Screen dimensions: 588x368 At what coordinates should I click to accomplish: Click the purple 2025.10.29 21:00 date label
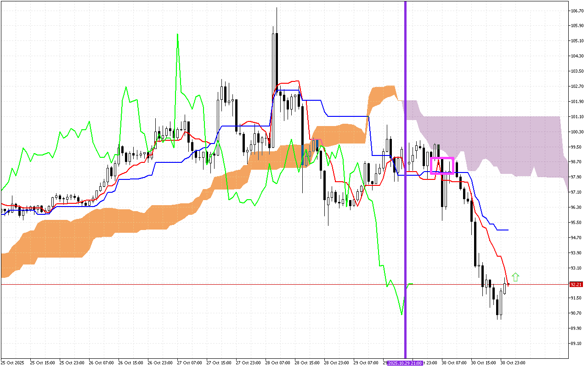tap(405, 363)
